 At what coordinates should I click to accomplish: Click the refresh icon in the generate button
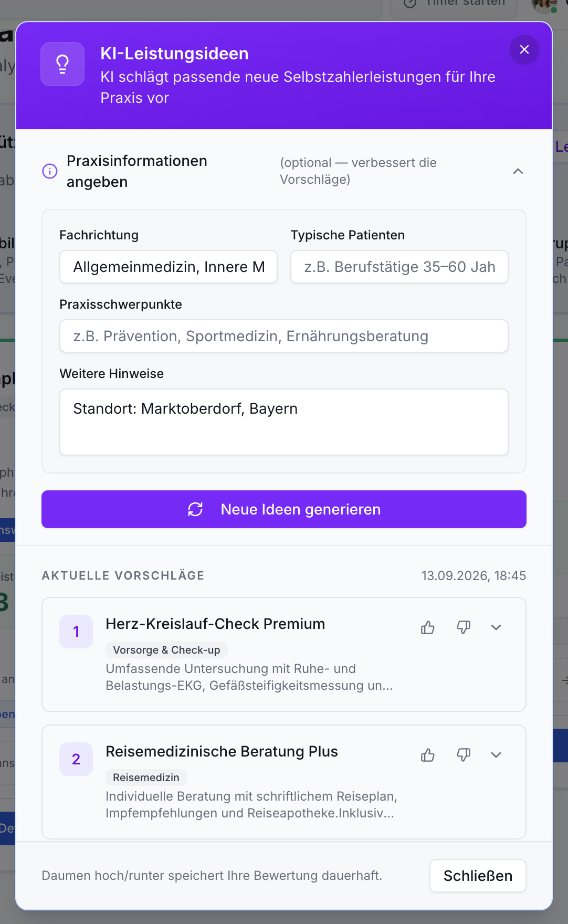point(195,509)
